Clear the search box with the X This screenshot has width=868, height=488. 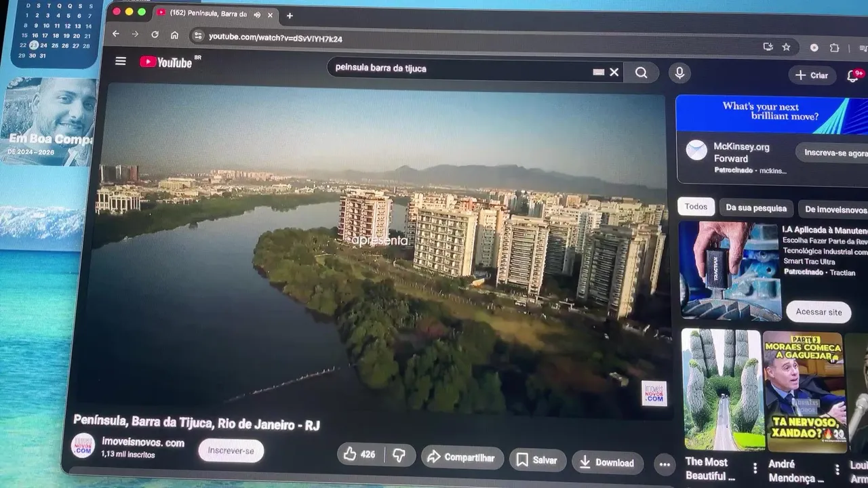[614, 72]
